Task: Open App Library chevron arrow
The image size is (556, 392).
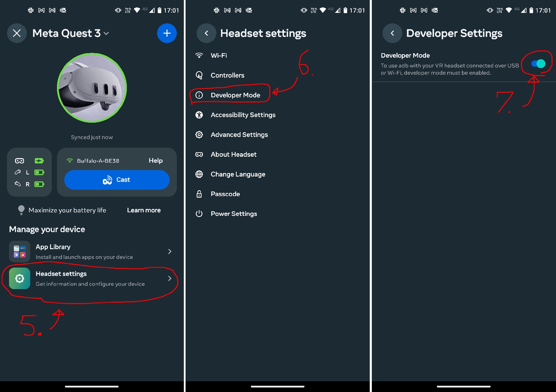Action: coord(170,251)
